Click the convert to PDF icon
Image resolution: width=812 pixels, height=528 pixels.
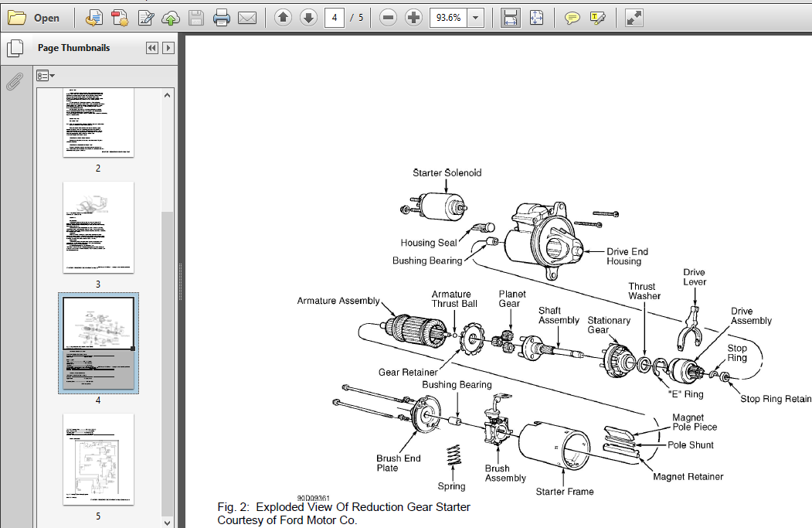93,18
